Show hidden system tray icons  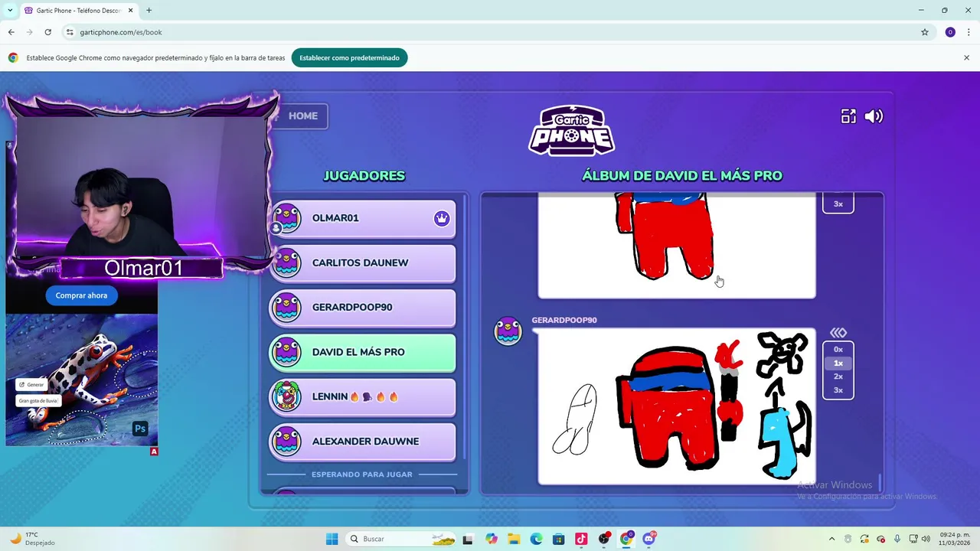point(831,539)
